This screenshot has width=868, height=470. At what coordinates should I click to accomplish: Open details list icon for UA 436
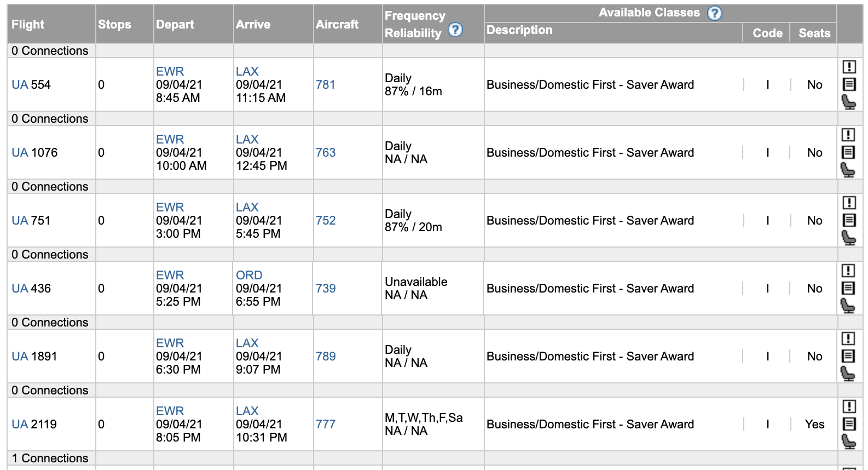(x=848, y=288)
